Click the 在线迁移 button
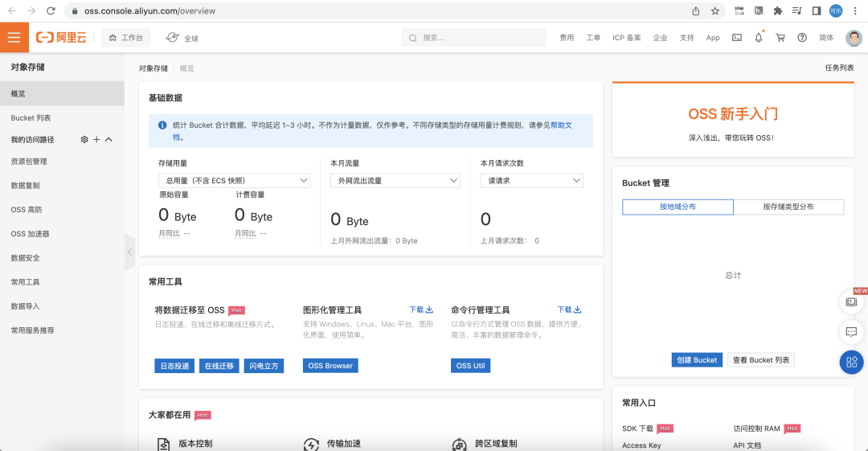The width and height of the screenshot is (868, 451). [219, 366]
